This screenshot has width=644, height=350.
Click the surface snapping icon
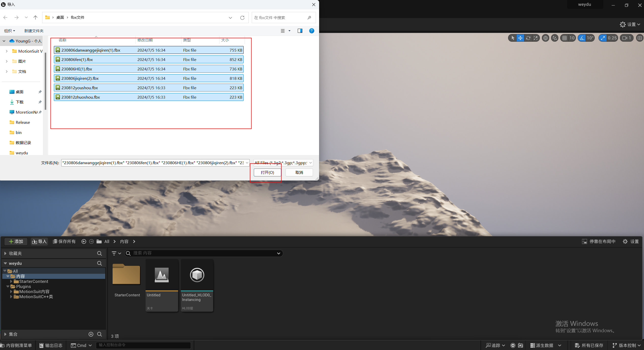pyautogui.click(x=555, y=38)
